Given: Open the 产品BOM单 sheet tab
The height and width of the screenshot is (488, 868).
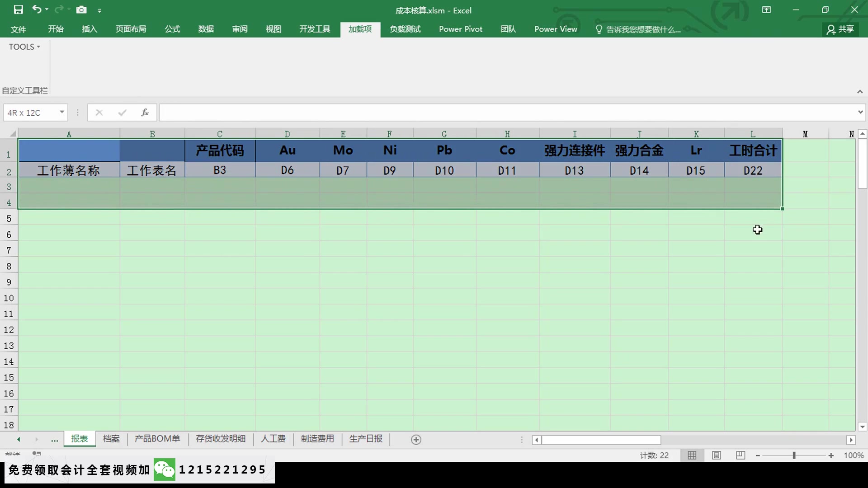Looking at the screenshot, I should [157, 439].
